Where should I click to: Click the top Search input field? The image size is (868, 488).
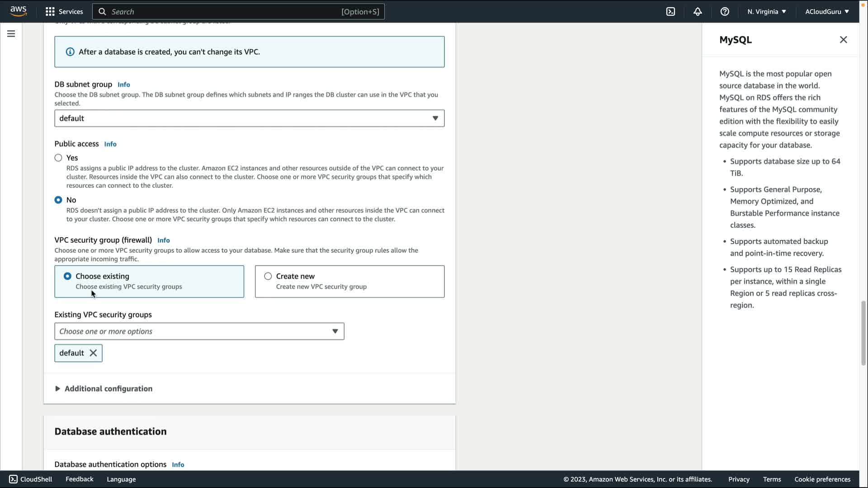[x=226, y=12]
